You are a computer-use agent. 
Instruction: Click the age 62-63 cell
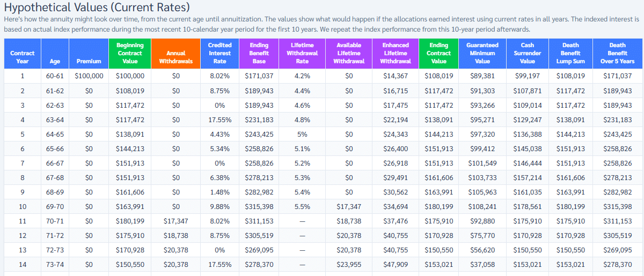(x=55, y=106)
